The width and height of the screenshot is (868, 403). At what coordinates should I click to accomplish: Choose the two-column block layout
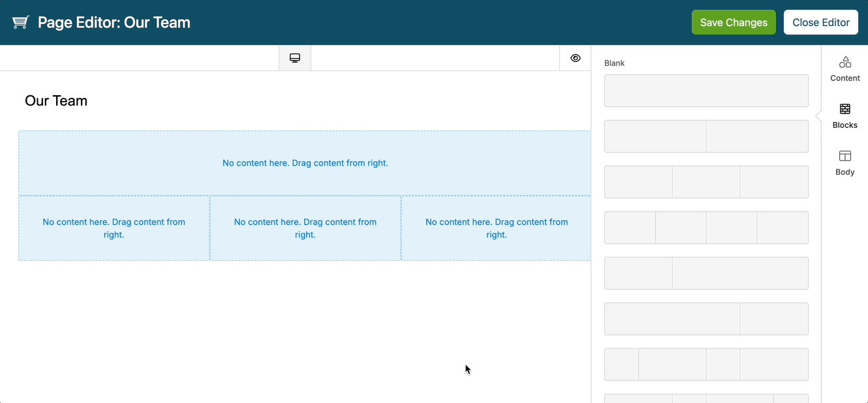coord(706,136)
